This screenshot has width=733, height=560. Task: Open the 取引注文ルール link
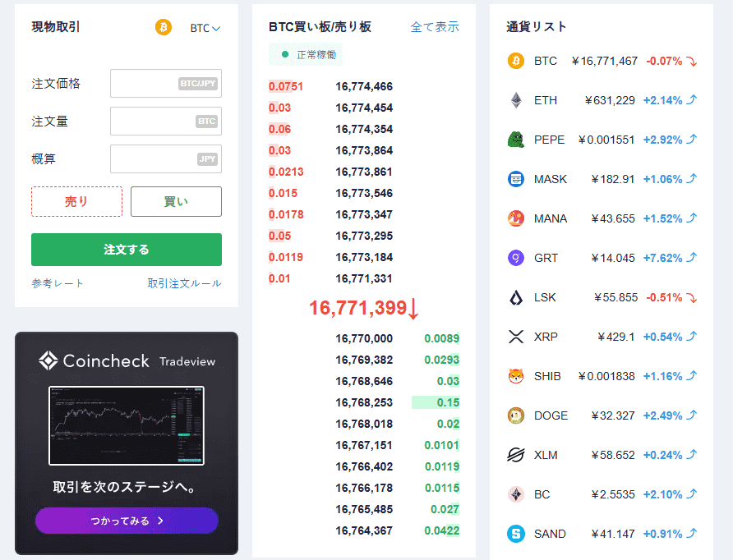[184, 283]
